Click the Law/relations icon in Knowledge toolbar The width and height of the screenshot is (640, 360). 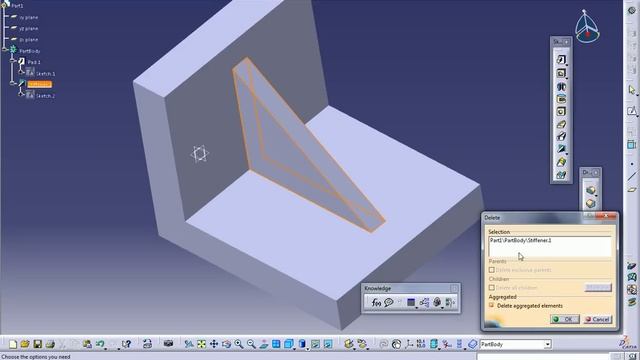[424, 302]
